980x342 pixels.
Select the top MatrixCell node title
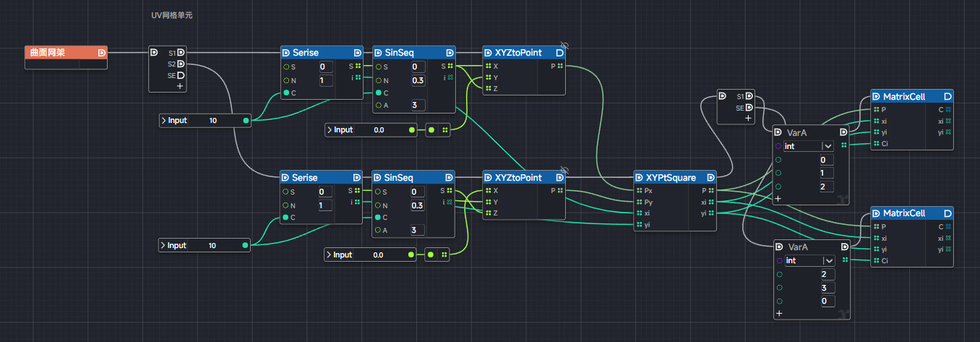click(903, 96)
